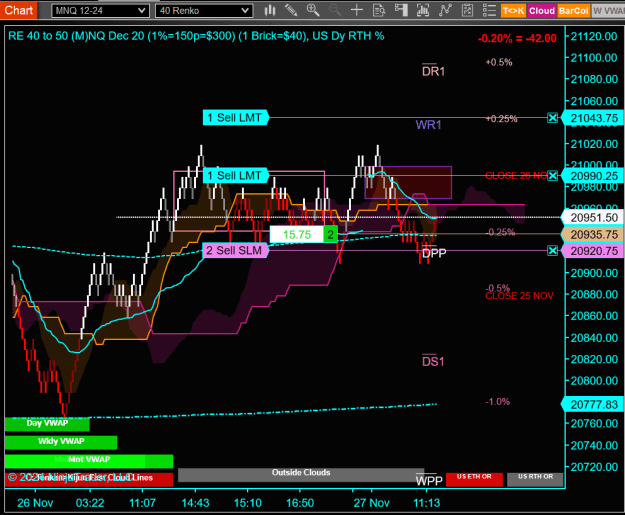The height and width of the screenshot is (515, 625).
Task: Open the bar chart style selector icon
Action: 270,10
